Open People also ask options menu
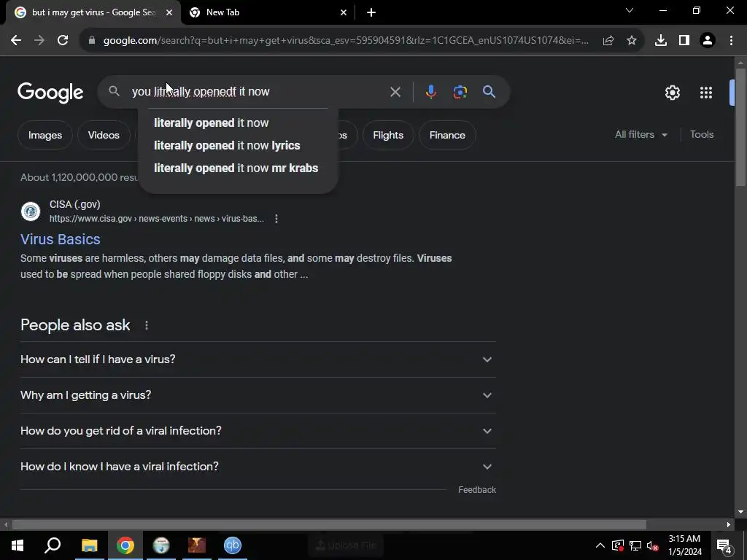Viewport: 747px width, 560px height. coord(147,325)
